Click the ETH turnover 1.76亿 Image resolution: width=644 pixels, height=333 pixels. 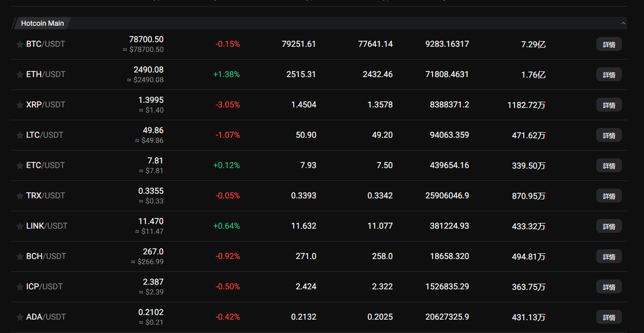(x=534, y=75)
